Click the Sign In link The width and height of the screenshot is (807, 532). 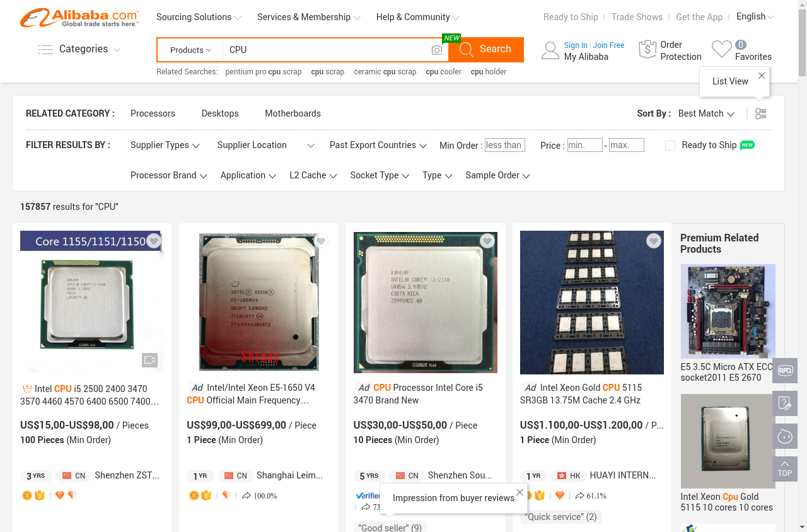coord(576,45)
